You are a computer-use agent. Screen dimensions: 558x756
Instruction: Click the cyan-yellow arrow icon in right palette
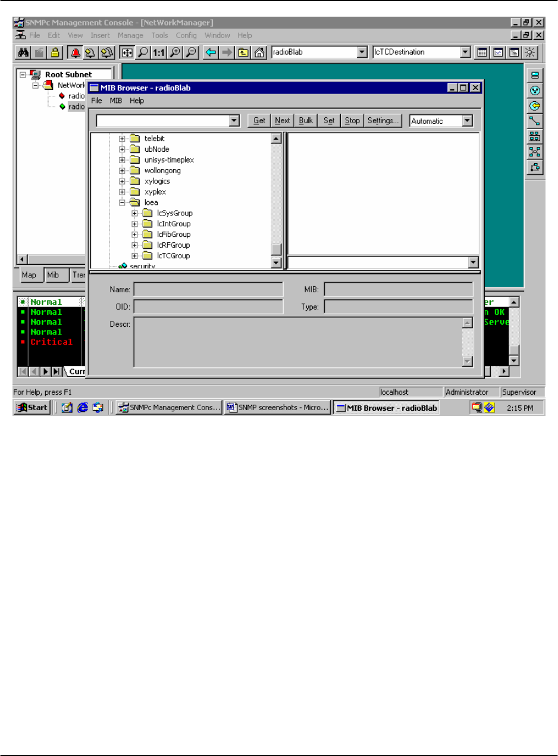coord(535,106)
